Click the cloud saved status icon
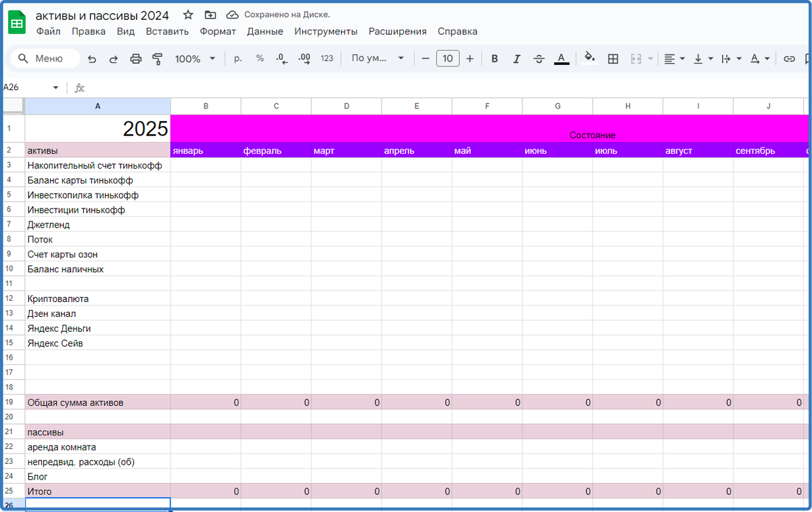The image size is (812, 512). click(232, 15)
